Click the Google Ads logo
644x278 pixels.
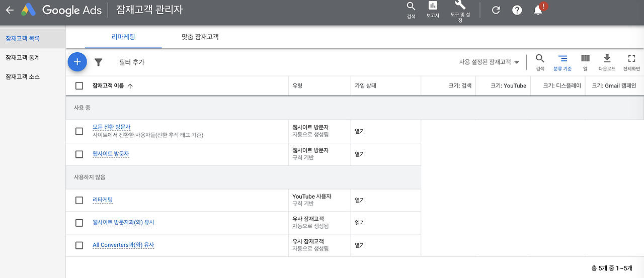point(61,10)
